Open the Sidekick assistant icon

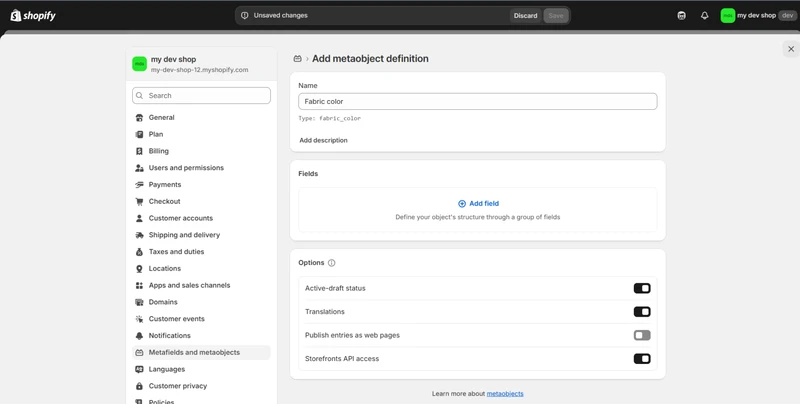(x=681, y=15)
